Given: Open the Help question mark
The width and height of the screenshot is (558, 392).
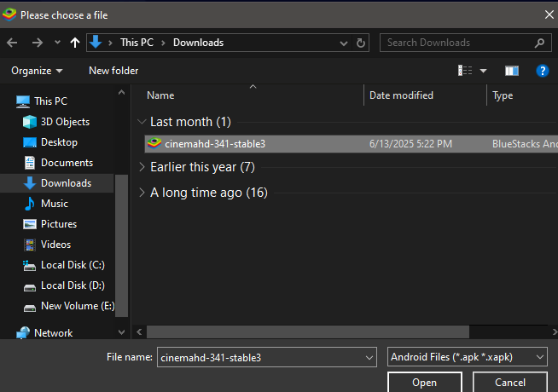Looking at the screenshot, I should pyautogui.click(x=543, y=71).
